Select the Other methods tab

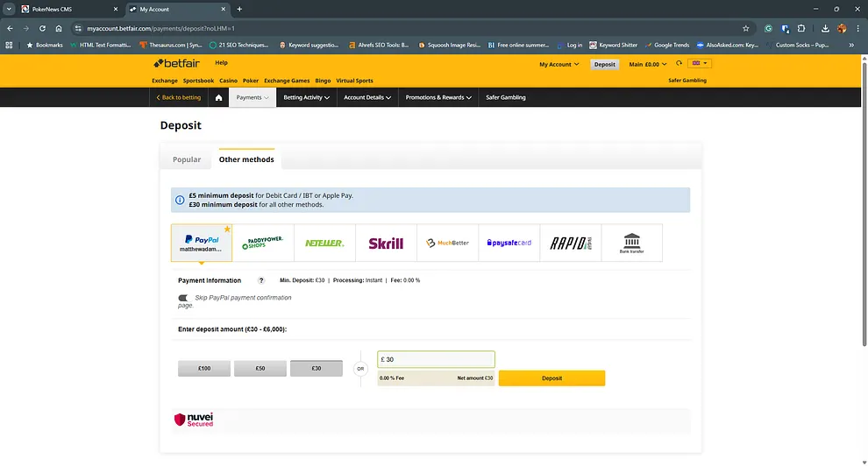pyautogui.click(x=246, y=159)
